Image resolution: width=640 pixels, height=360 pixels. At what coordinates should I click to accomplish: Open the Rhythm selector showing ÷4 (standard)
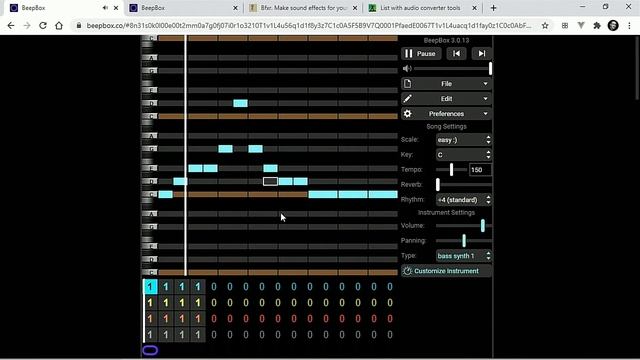[463, 200]
